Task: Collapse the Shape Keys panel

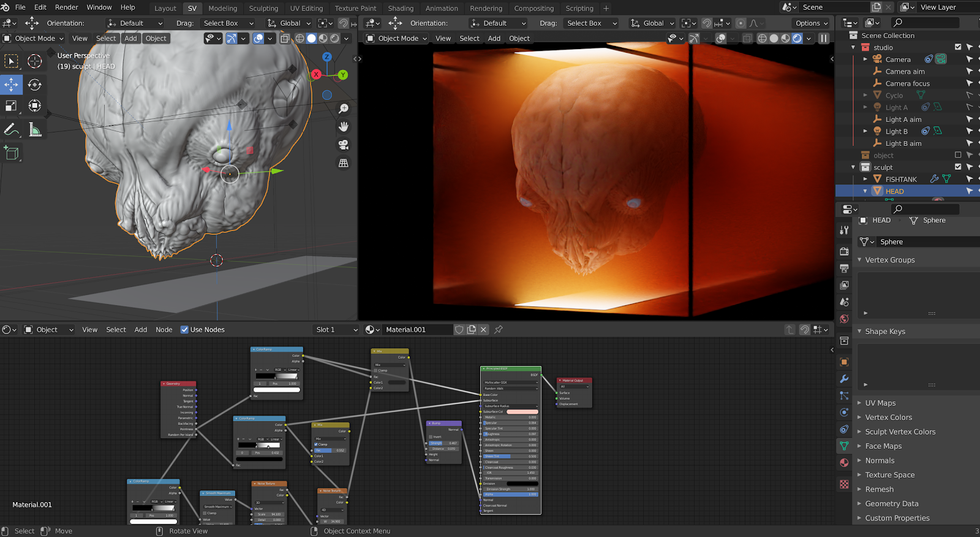Action: coord(859,332)
